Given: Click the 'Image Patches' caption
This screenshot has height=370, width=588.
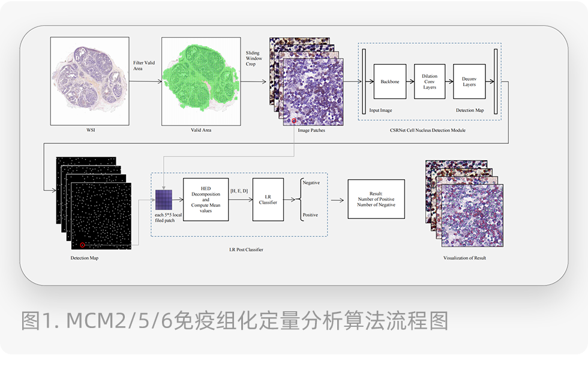Looking at the screenshot, I should (311, 131).
